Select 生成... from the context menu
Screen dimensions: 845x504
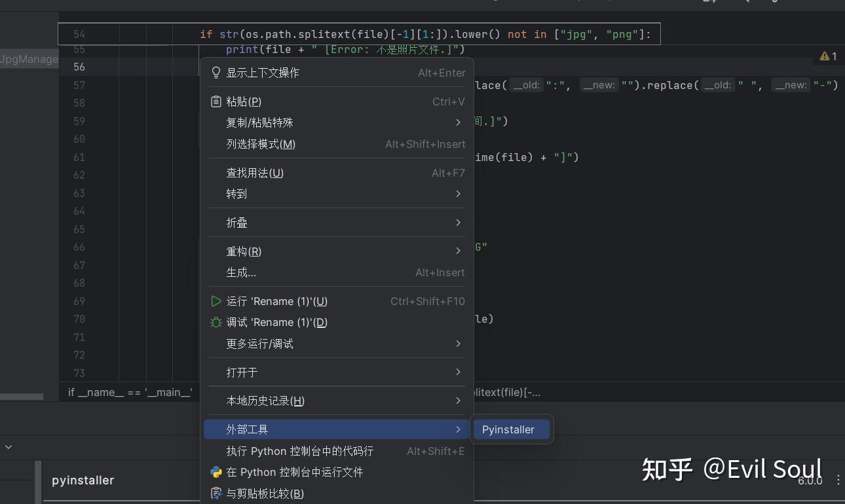tap(240, 272)
